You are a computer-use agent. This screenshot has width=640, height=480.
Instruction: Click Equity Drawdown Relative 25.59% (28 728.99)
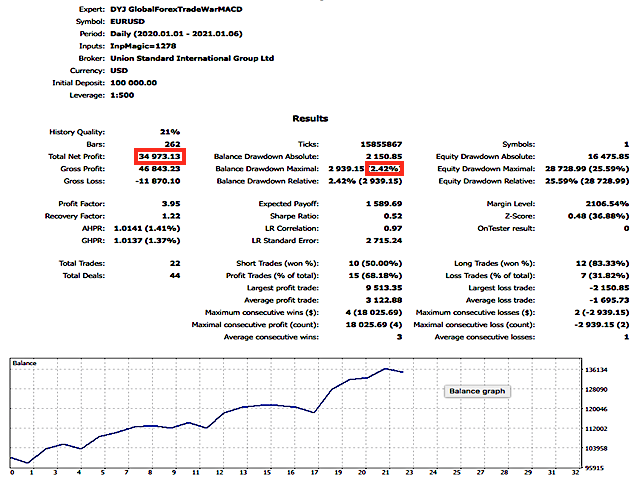click(x=587, y=181)
